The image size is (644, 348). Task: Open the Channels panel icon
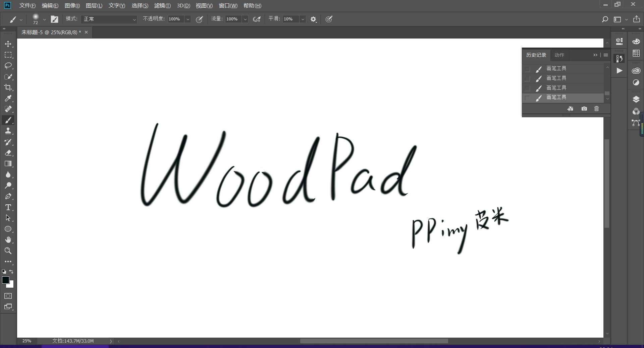point(636,111)
